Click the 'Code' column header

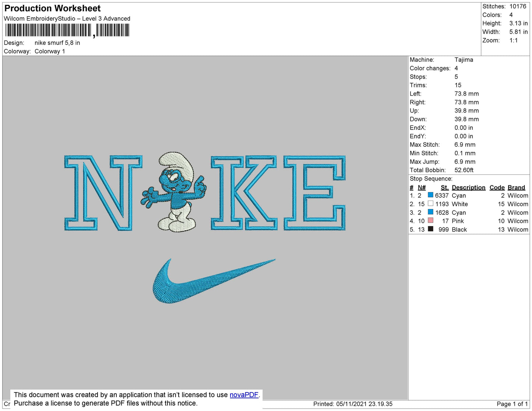(x=497, y=187)
